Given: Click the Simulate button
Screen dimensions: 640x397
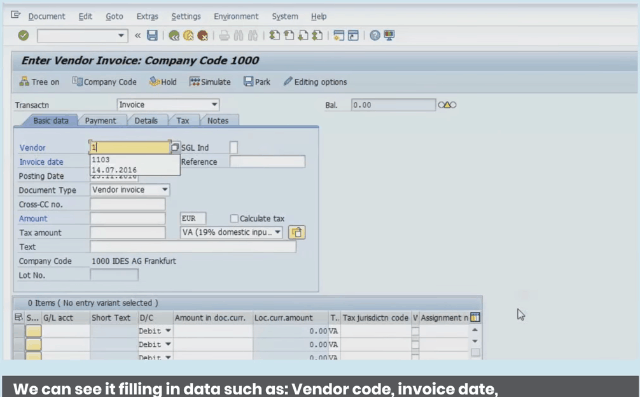Looking at the screenshot, I should coord(210,82).
